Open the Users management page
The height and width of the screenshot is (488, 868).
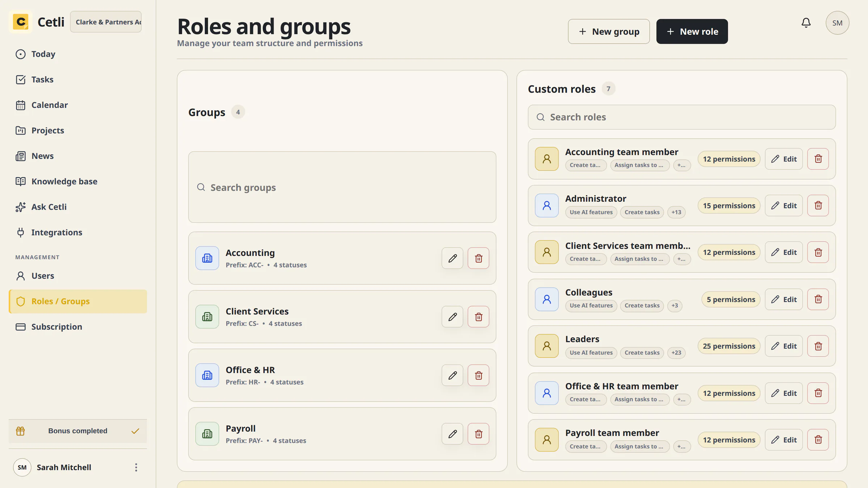[x=78, y=276]
